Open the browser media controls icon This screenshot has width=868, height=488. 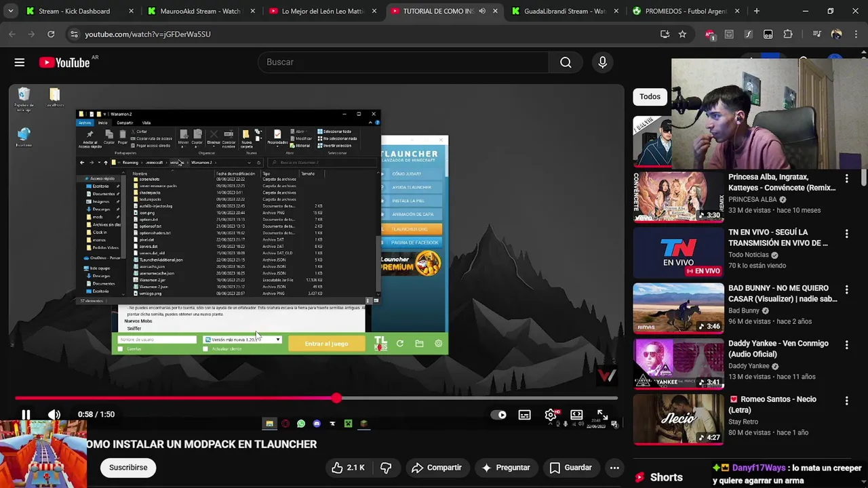[x=816, y=34]
